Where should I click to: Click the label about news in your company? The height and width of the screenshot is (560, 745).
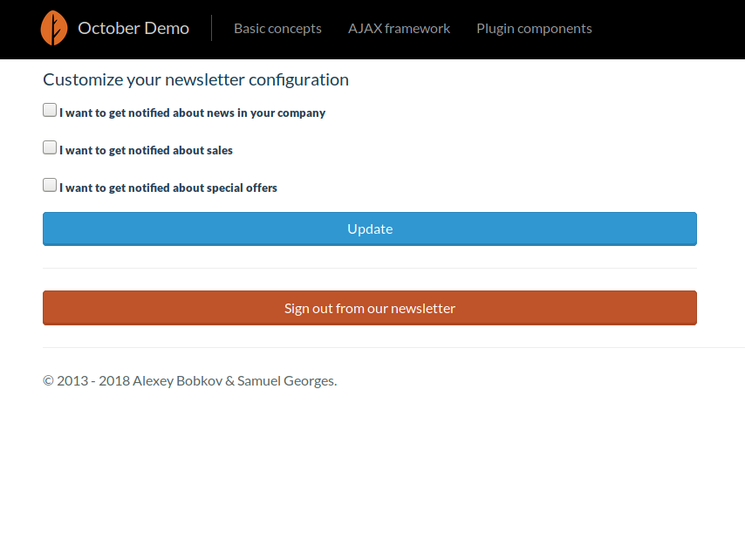[x=193, y=113]
